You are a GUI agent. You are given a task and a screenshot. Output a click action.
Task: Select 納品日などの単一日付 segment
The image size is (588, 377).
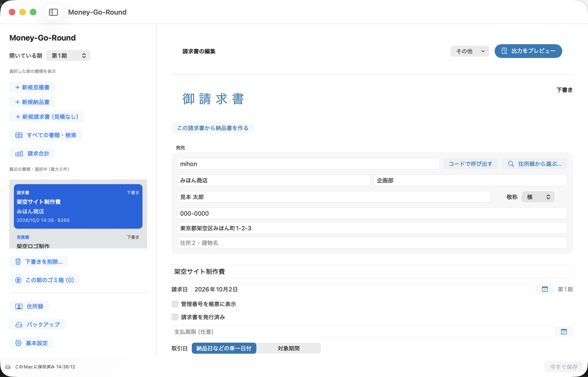224,348
